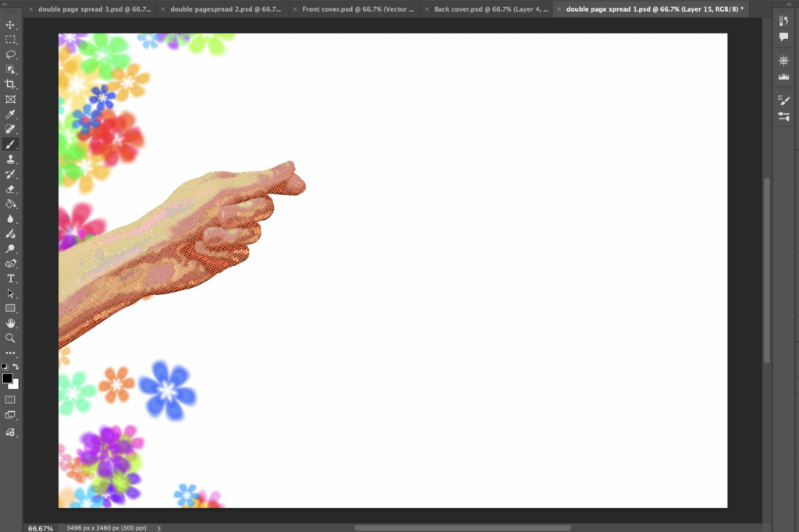Select the Move tool
The image size is (799, 532).
pos(11,25)
